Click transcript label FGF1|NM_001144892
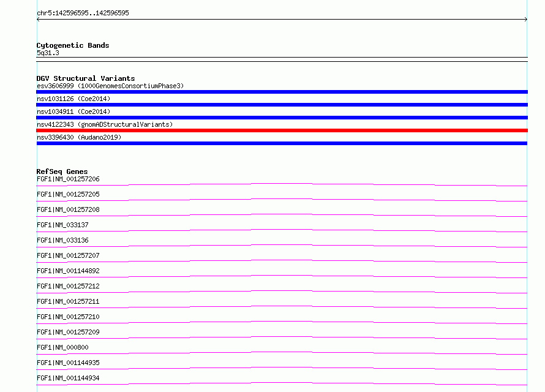545x392 pixels. click(68, 271)
